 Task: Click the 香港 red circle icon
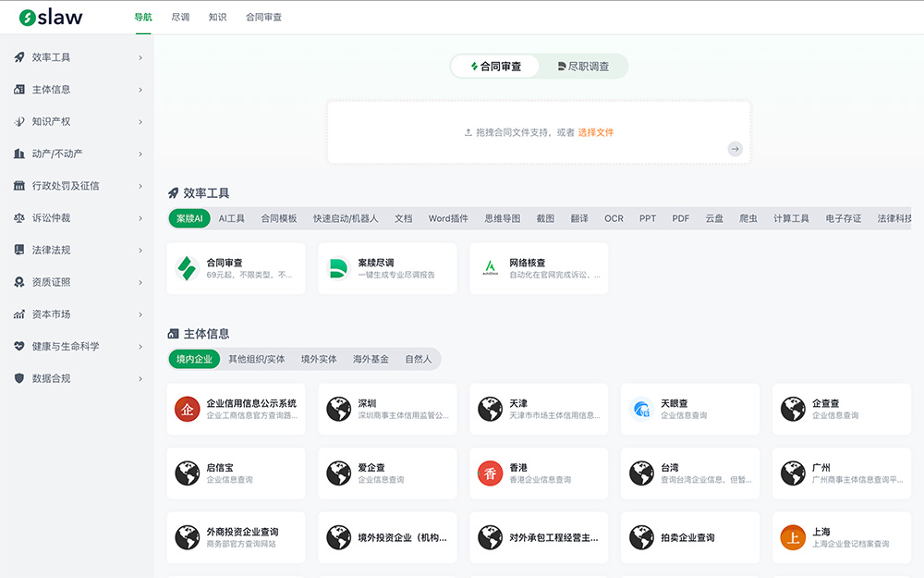pos(491,473)
